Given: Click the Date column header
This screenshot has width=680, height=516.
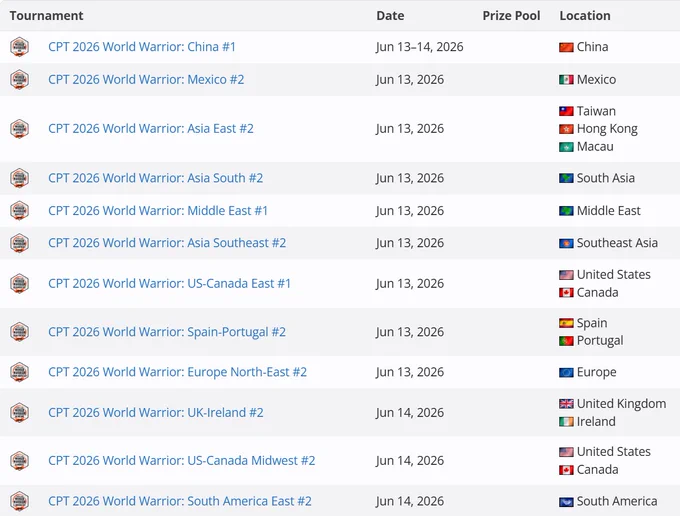Looking at the screenshot, I should click(x=390, y=16).
